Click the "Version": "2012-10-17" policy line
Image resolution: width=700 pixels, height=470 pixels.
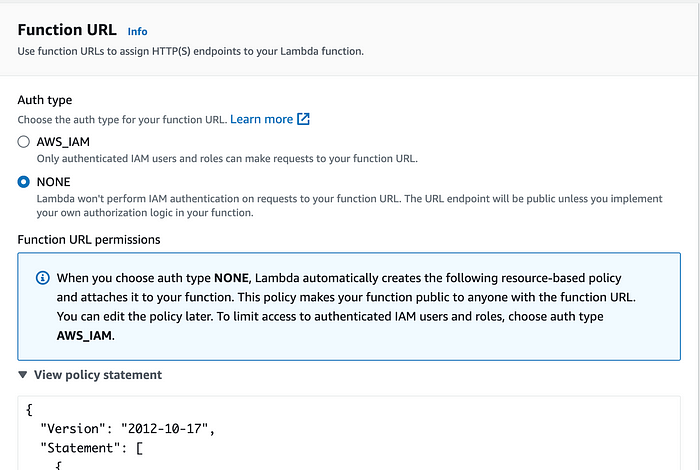click(128, 428)
